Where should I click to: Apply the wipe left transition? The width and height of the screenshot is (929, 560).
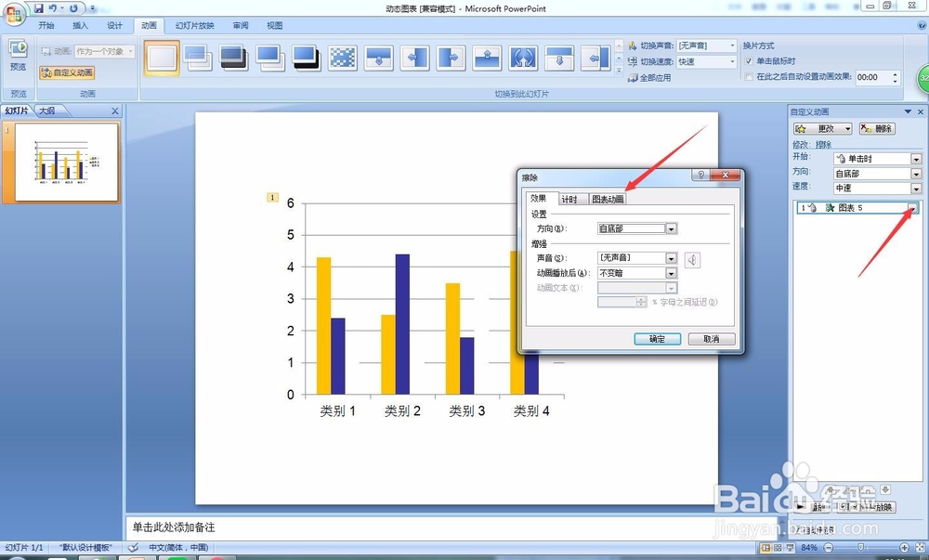coord(414,58)
